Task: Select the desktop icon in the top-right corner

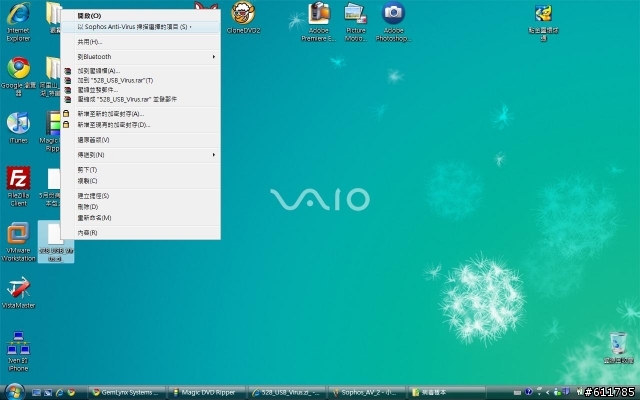Action: pos(543,22)
